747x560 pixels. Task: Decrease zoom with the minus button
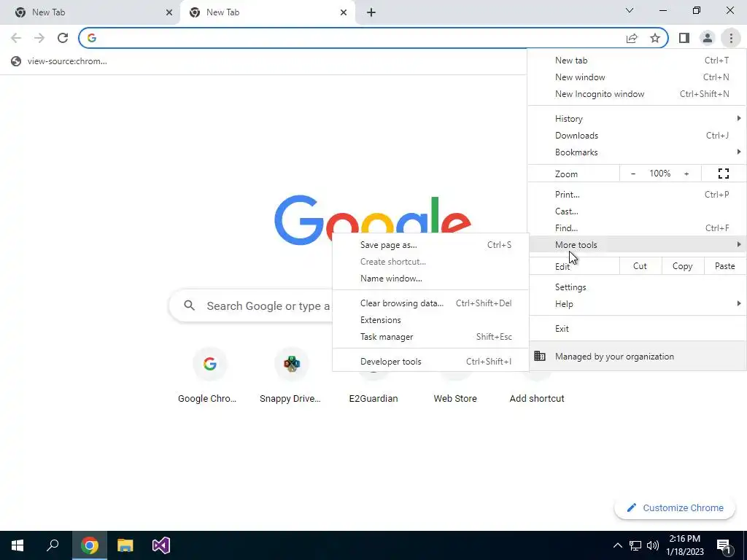coord(633,174)
